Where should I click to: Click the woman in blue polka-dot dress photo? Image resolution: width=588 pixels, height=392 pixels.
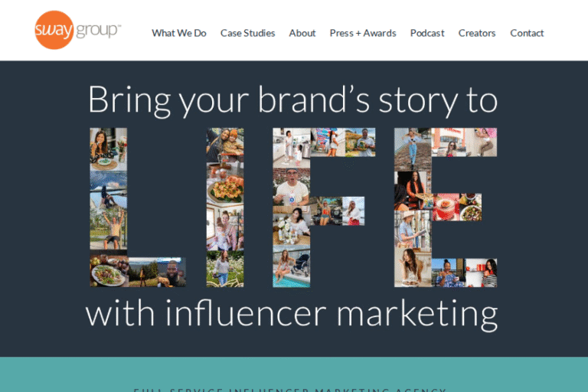coord(449,272)
